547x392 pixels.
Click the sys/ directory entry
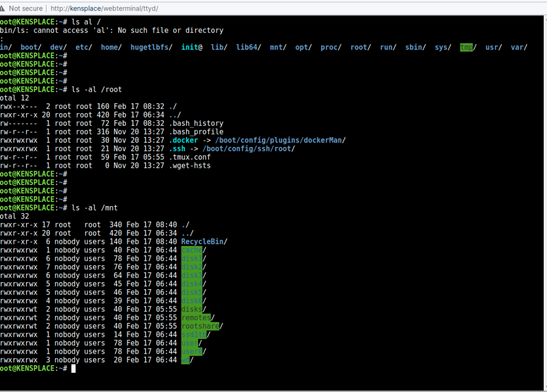[443, 47]
